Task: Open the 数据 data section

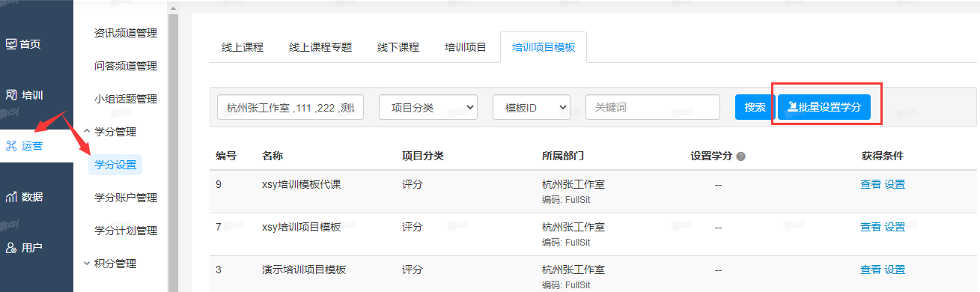Action: [25, 197]
